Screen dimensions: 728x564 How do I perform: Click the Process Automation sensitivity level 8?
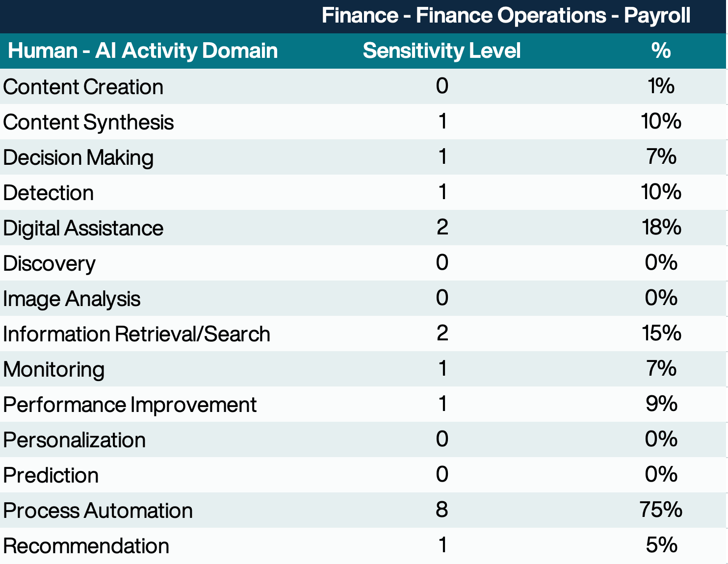pos(442,511)
